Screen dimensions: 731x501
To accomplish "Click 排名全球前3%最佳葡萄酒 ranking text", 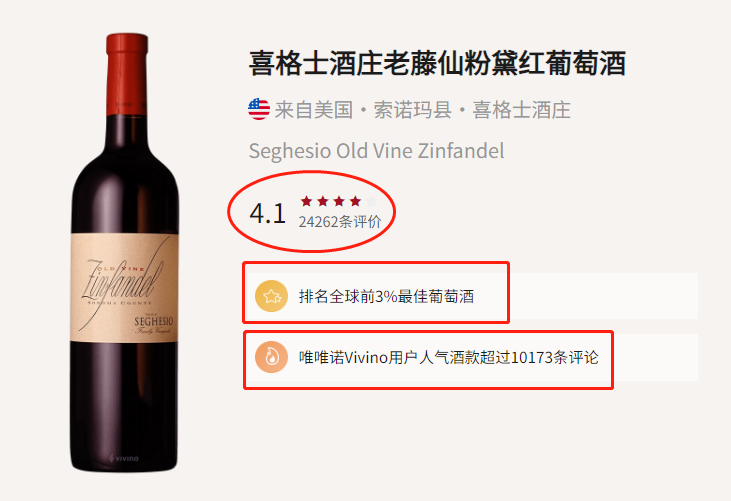I will click(x=386, y=296).
